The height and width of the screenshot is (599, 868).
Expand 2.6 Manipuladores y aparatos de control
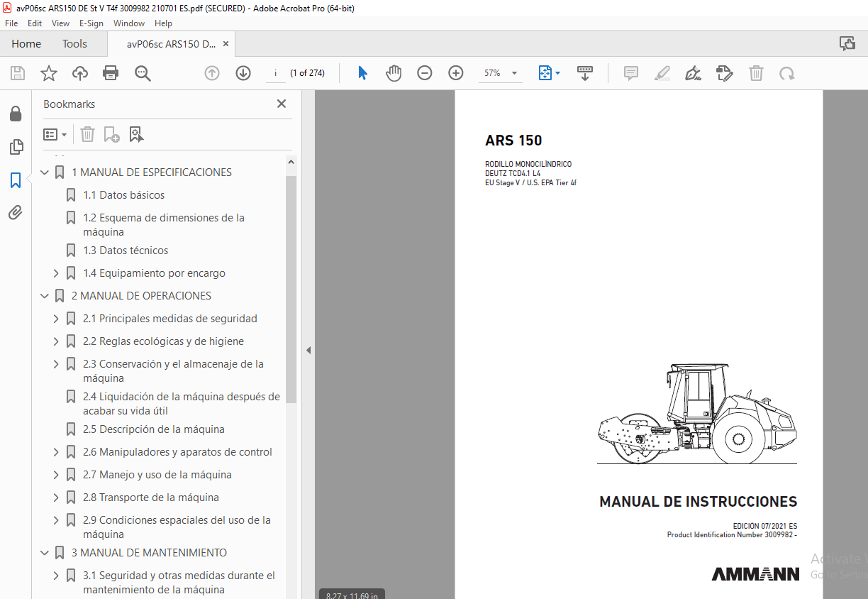(x=56, y=452)
